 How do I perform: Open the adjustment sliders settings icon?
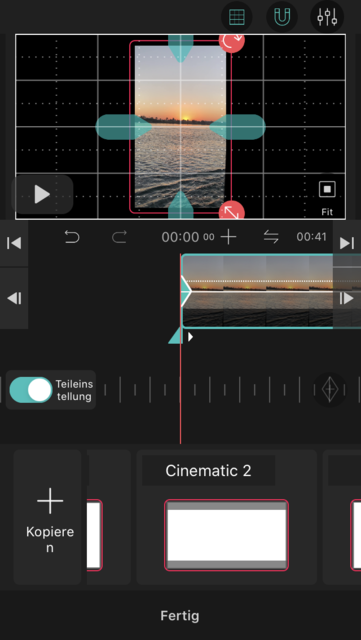pos(327,17)
